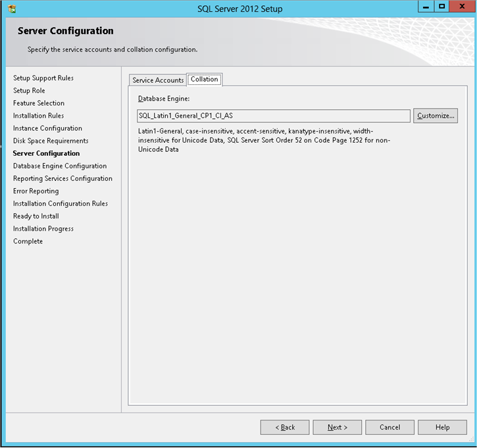Viewport: 477px width, 448px height.
Task: Select Instance Configuration step
Action: (x=47, y=128)
